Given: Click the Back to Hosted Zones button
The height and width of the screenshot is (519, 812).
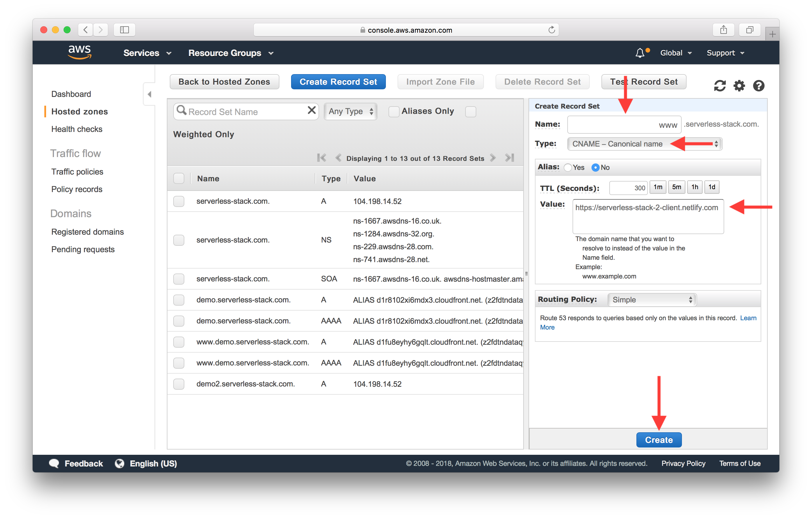Looking at the screenshot, I should pos(224,82).
